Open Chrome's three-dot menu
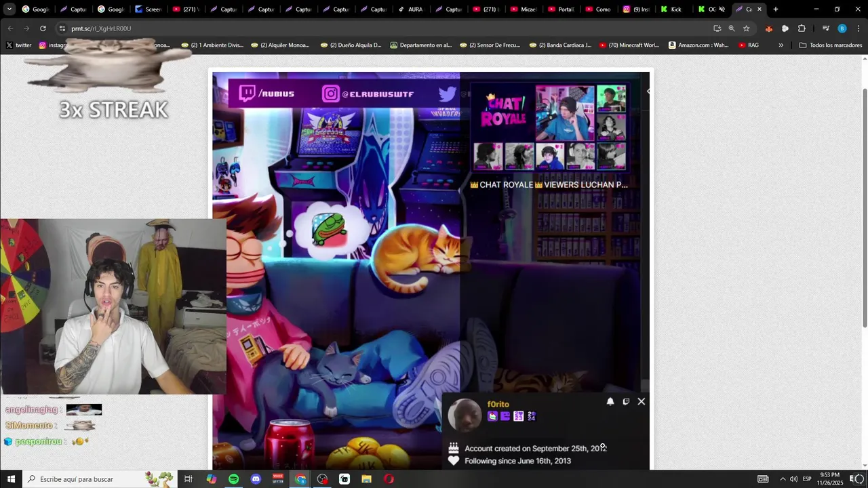Image resolution: width=868 pixels, height=488 pixels. (859, 28)
